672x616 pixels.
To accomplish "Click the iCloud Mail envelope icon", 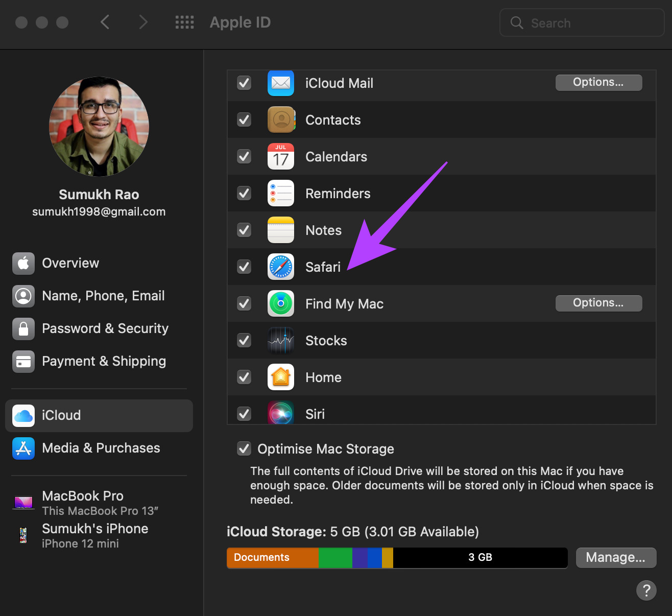I will click(x=281, y=83).
